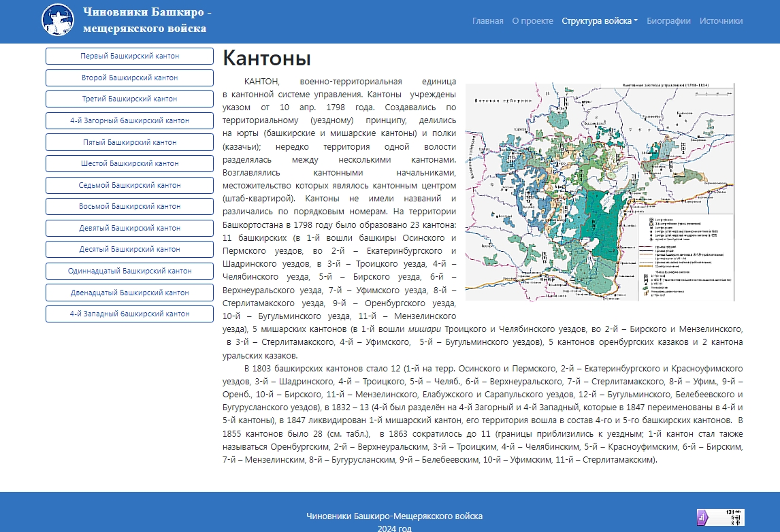Screen dimensions: 780x532
Task: Click the archer logo in the header
Action: [x=58, y=20]
